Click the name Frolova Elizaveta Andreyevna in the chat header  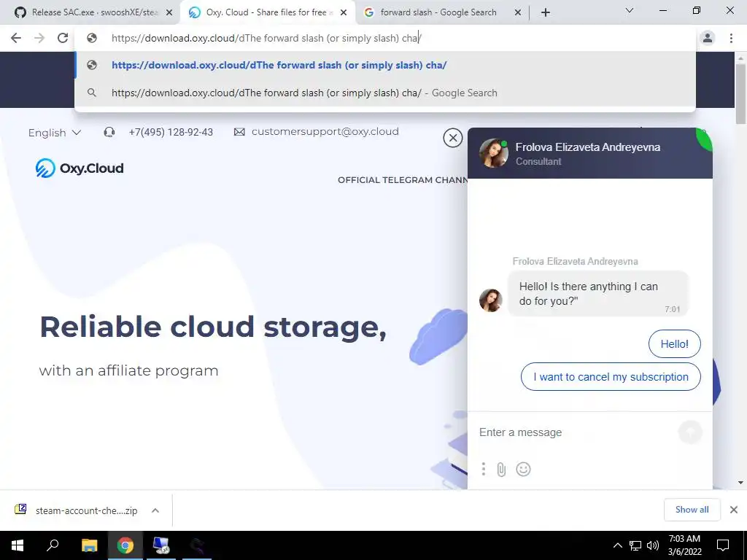587,147
